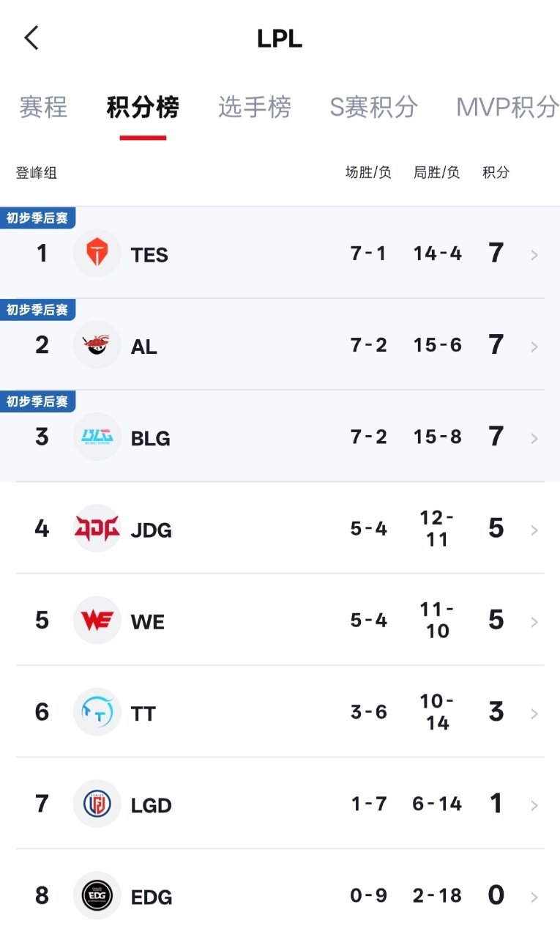Switch to the 赛程 tab
Screen dimensions: 560x937
coord(43,107)
